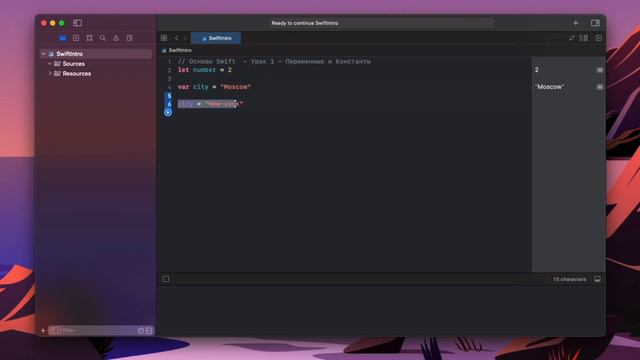Viewport: 640px width, 360px height.
Task: Toggle the Sources folder disclosure triangle
Action: pyautogui.click(x=50, y=64)
